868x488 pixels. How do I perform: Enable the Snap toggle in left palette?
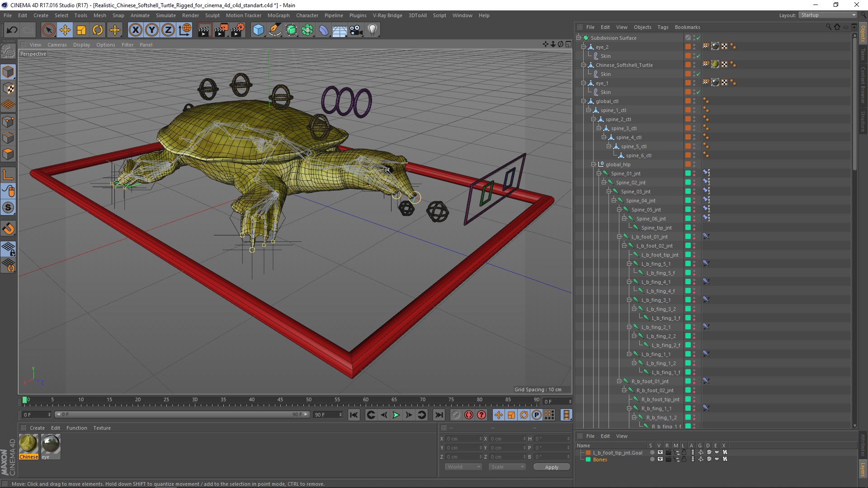[x=8, y=208]
